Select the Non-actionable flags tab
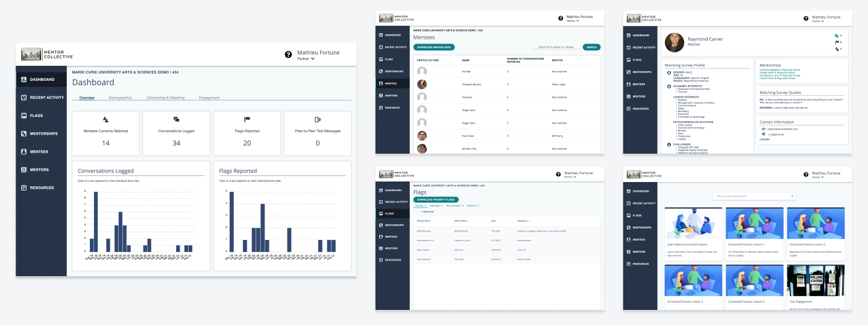 [x=454, y=206]
